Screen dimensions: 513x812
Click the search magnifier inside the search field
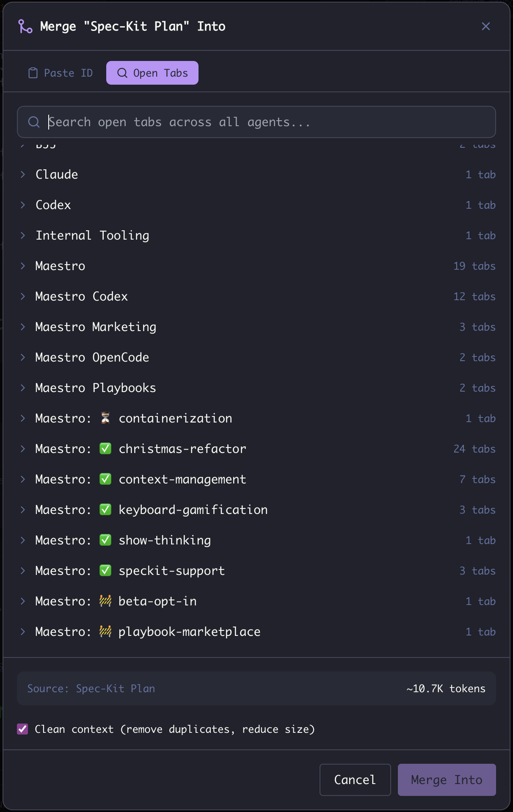(x=34, y=122)
